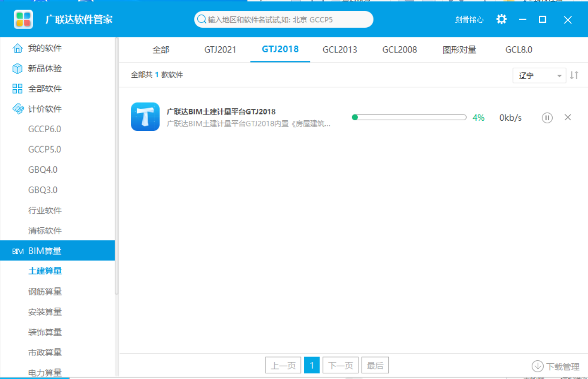Click the 全部共 1 款软件 count text

[157, 75]
